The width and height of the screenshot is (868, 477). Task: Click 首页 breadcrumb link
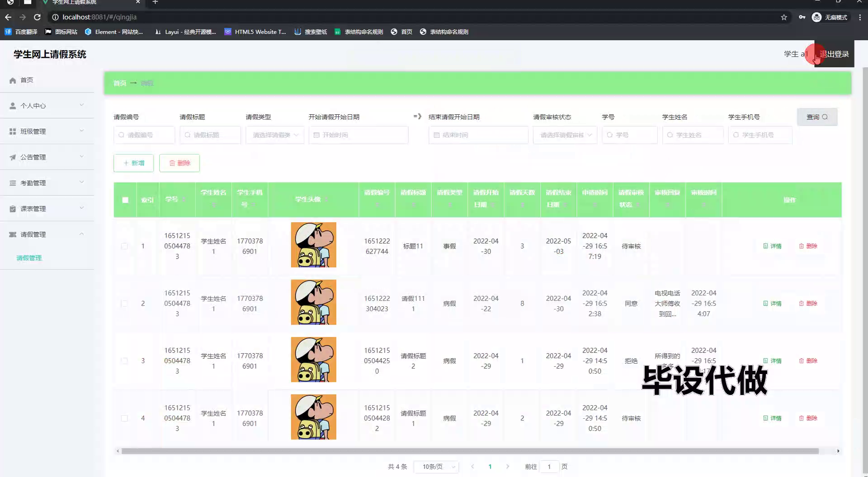coord(120,83)
